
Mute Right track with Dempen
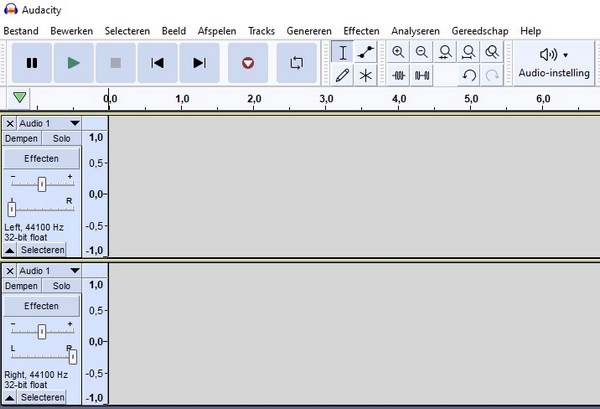click(x=21, y=286)
